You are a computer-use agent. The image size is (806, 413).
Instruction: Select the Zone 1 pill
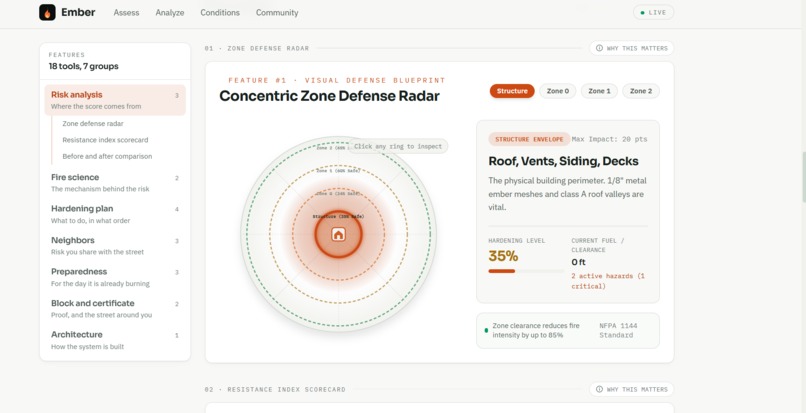point(599,91)
